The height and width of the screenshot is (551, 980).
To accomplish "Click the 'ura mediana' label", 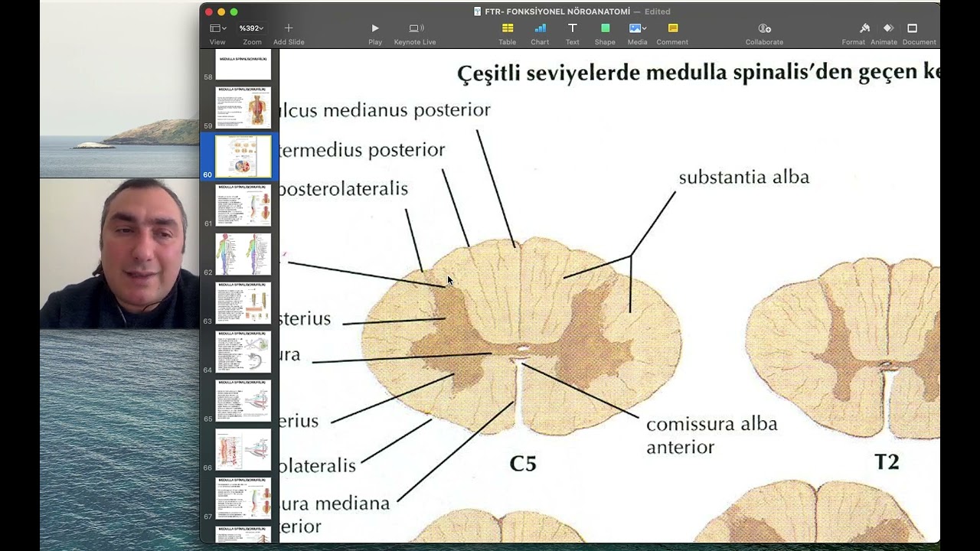I will pyautogui.click(x=335, y=504).
